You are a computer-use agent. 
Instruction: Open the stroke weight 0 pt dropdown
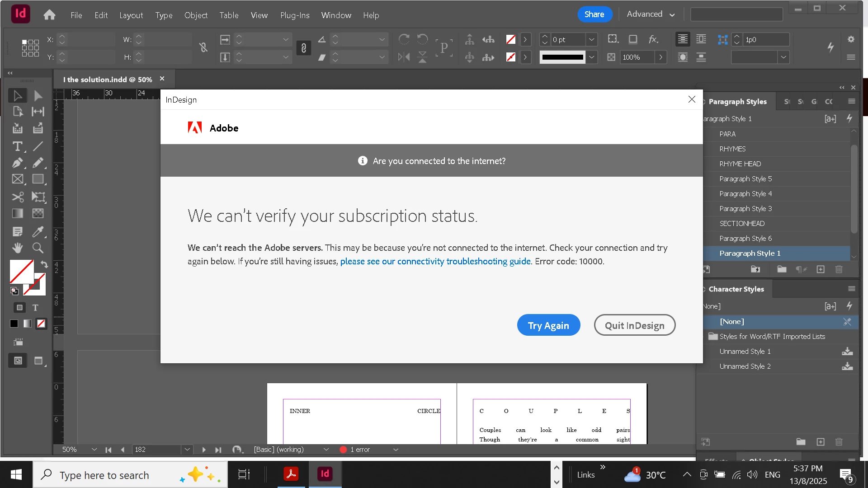pyautogui.click(x=591, y=40)
